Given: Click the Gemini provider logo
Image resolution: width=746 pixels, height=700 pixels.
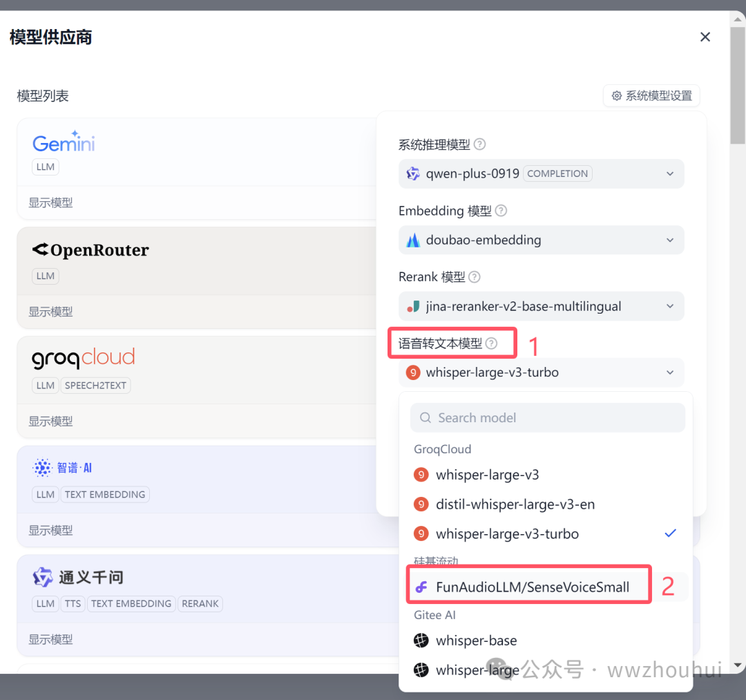Looking at the screenshot, I should click(x=64, y=142).
